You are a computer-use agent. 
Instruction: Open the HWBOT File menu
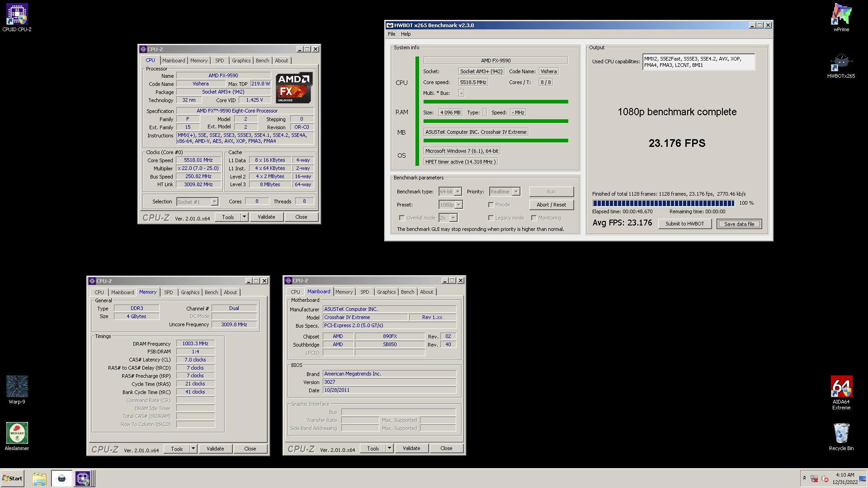[392, 34]
